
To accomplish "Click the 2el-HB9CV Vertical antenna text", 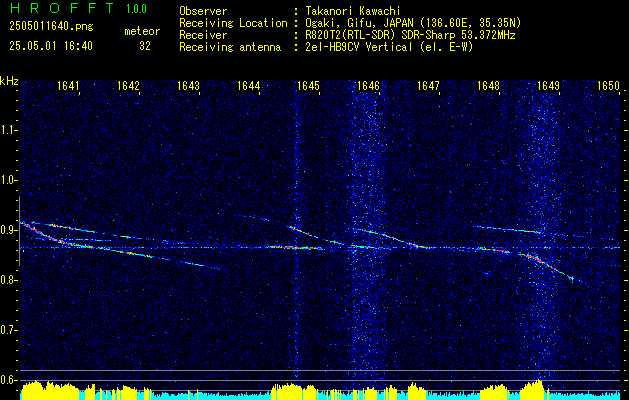I will [389, 47].
